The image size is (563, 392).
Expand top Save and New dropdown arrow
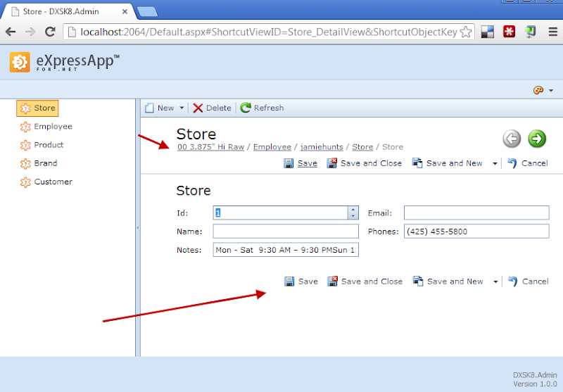coord(495,164)
